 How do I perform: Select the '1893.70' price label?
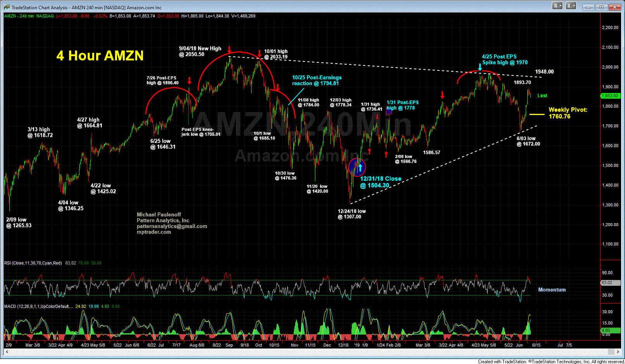point(522,82)
